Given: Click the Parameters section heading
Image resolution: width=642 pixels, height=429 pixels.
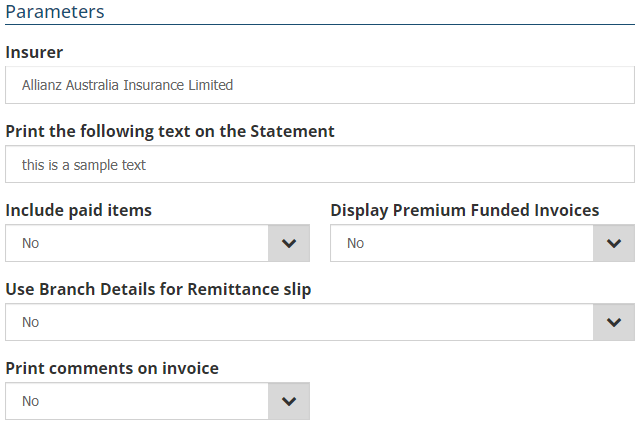Looking at the screenshot, I should tap(55, 12).
